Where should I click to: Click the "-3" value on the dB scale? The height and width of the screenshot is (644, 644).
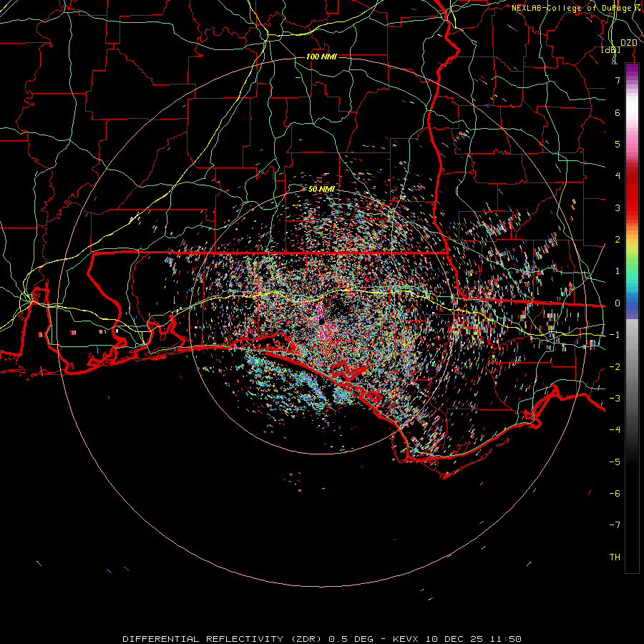(615, 399)
